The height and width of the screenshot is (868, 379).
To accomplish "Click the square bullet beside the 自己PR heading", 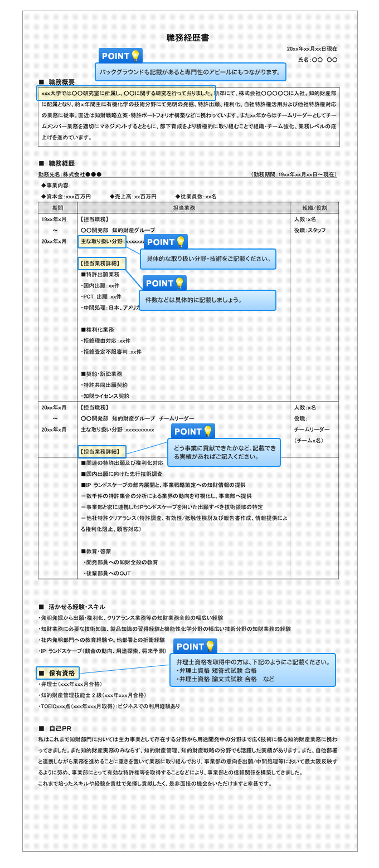I will 41,728.
